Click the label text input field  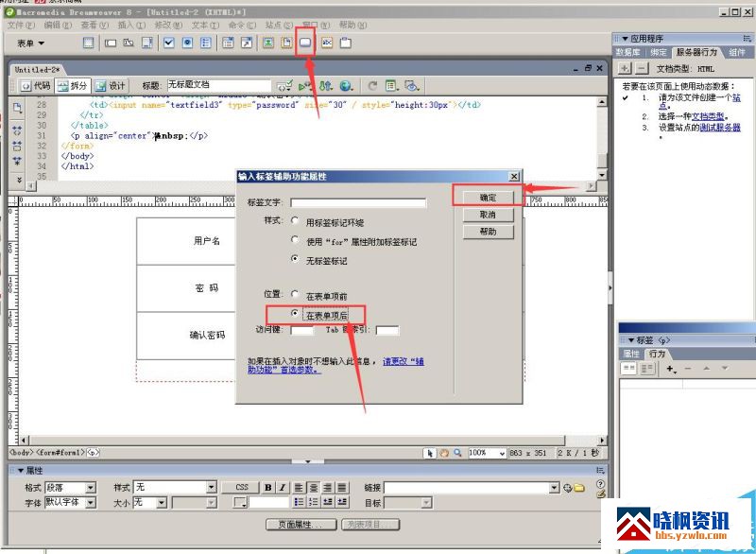coord(358,202)
